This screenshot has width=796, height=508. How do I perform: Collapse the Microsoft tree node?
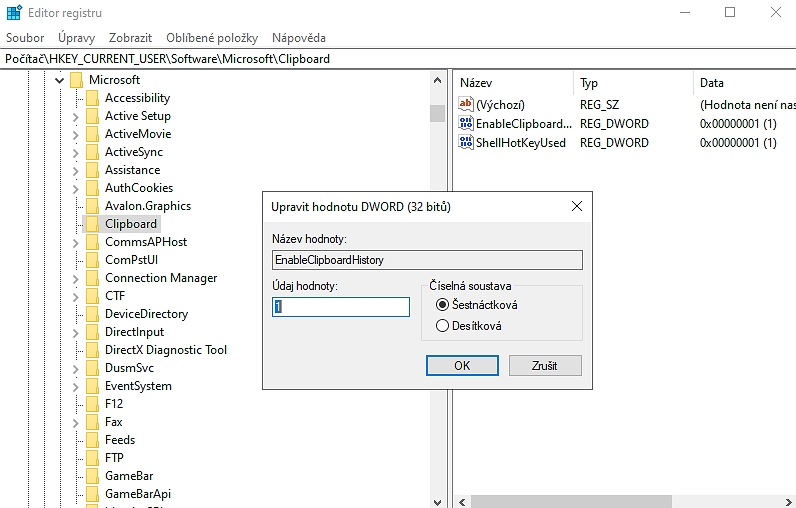(x=59, y=80)
